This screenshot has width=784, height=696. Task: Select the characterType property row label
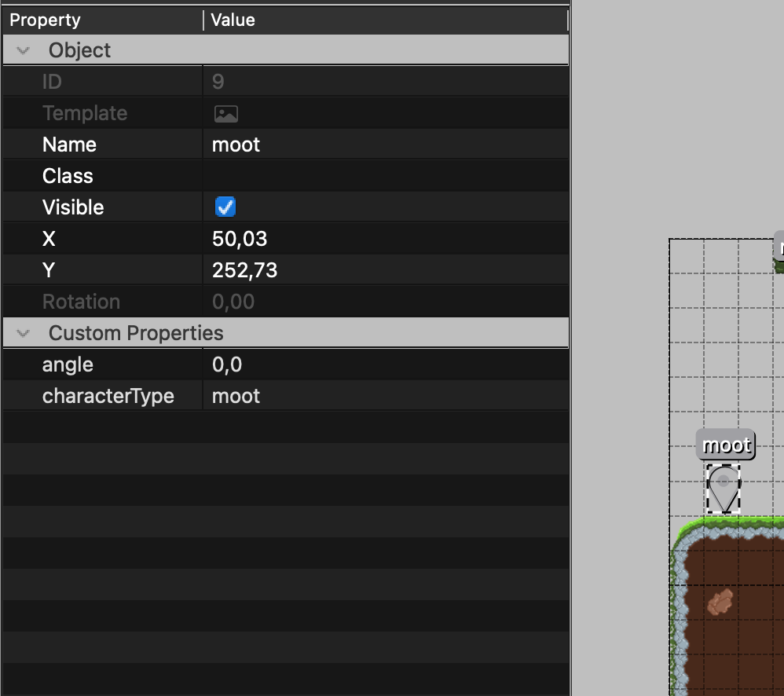click(x=108, y=397)
